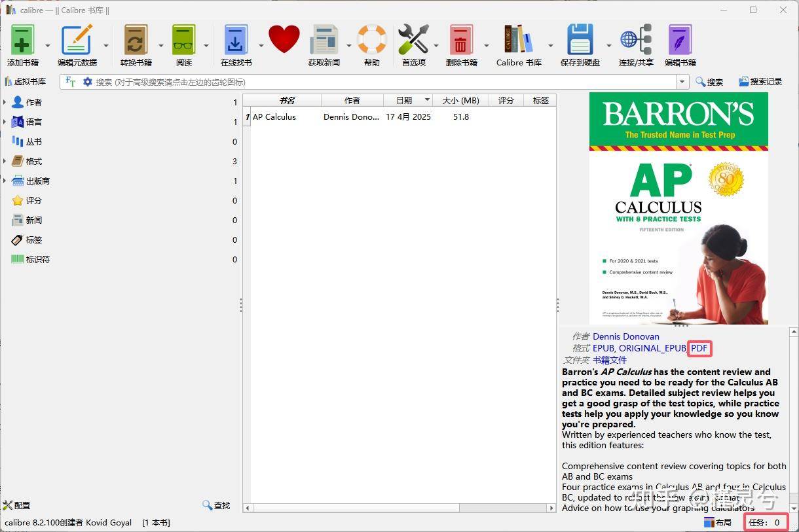Click the Help (帮助) lifebuoy icon
The height and width of the screenshot is (532, 799).
(x=372, y=40)
